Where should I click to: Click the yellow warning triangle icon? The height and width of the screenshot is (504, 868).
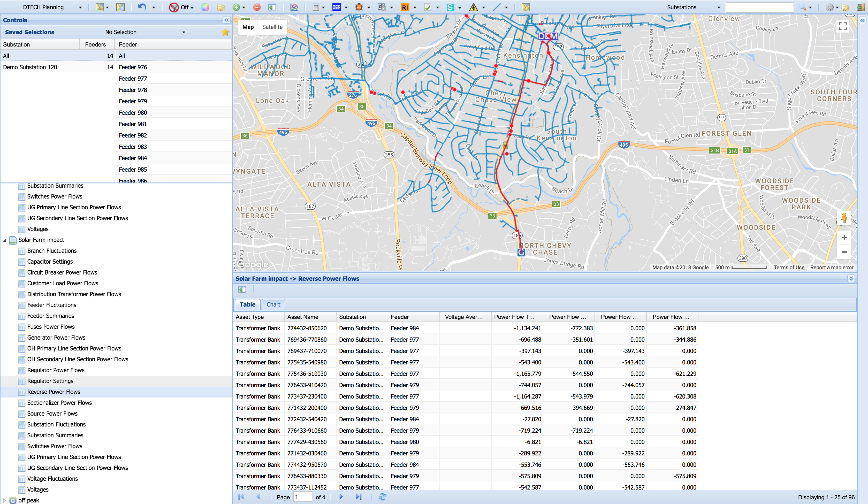click(x=474, y=7)
